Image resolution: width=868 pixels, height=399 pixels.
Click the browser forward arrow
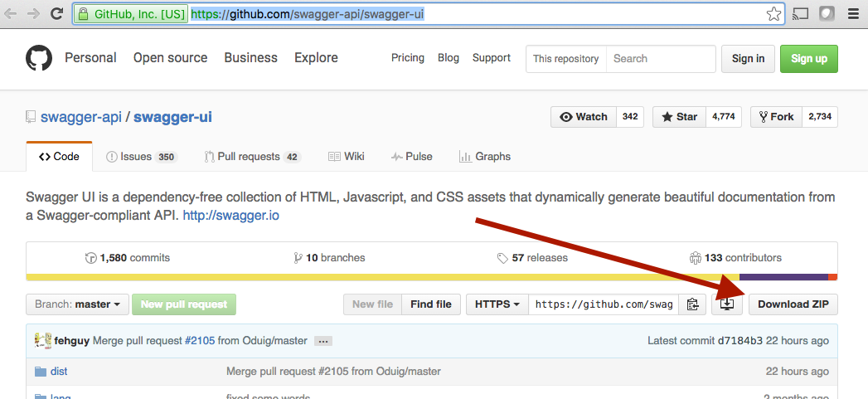33,14
